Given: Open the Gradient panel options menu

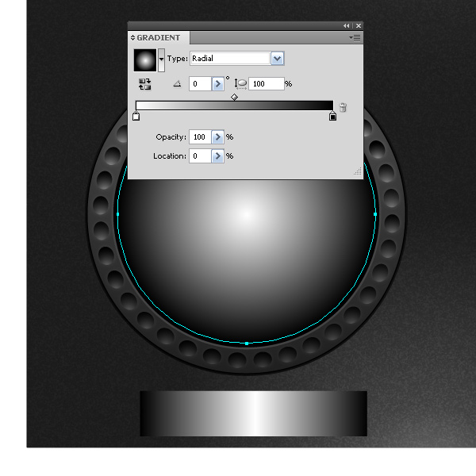Looking at the screenshot, I should point(355,37).
